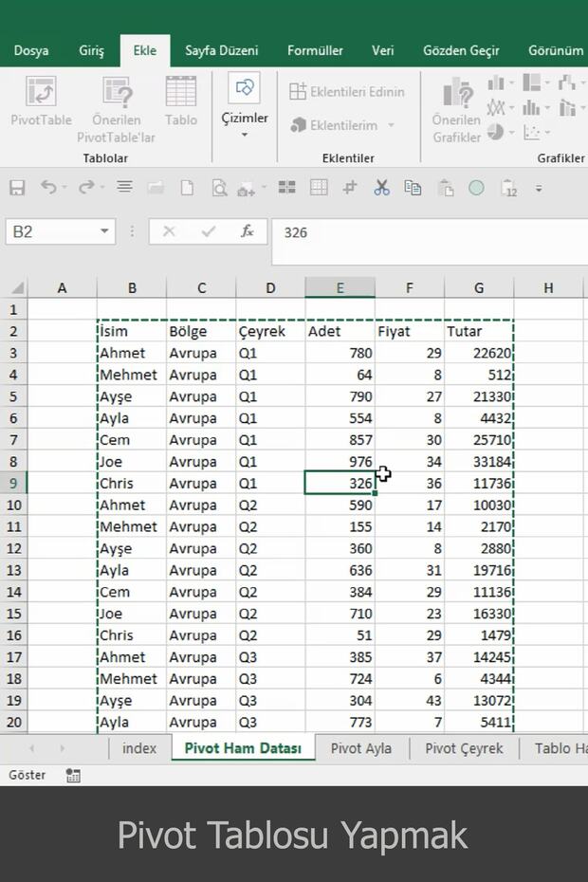Switch to the Pivot Çeyrek sheet
The image size is (588, 882).
[464, 748]
